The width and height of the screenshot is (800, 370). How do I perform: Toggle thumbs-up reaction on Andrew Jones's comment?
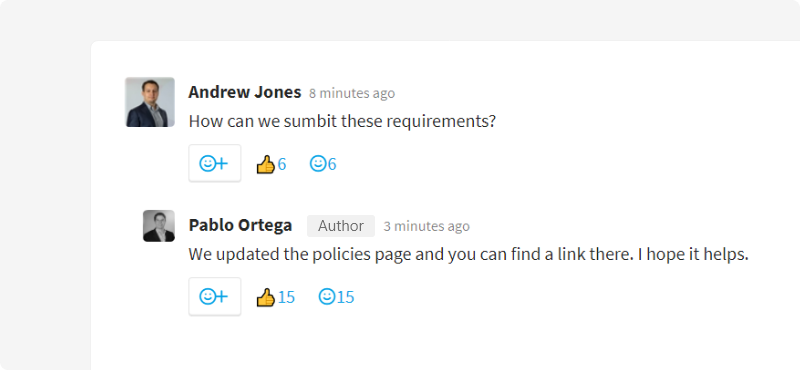point(271,164)
